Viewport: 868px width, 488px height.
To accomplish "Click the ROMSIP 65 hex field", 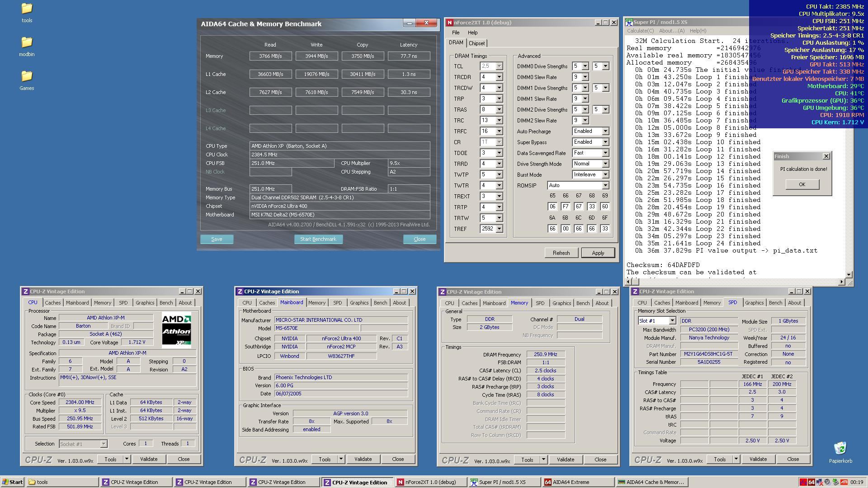I will tap(552, 206).
